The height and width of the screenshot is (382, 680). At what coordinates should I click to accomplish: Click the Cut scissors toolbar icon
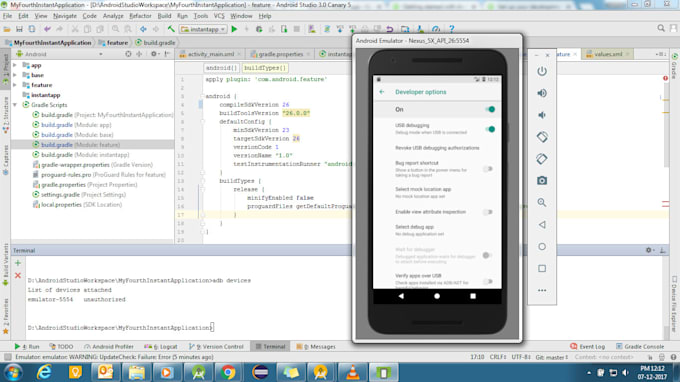click(75, 29)
